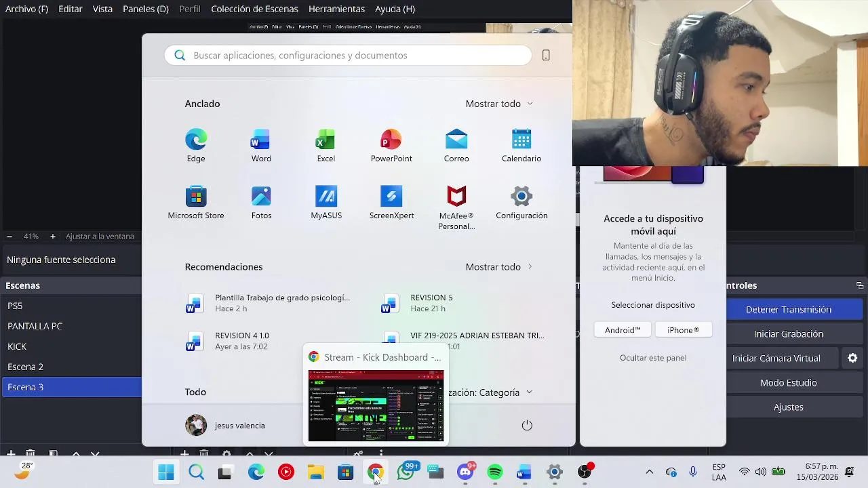This screenshot has height=488, width=868.
Task: Open Discord from the taskbar
Action: [x=465, y=472]
